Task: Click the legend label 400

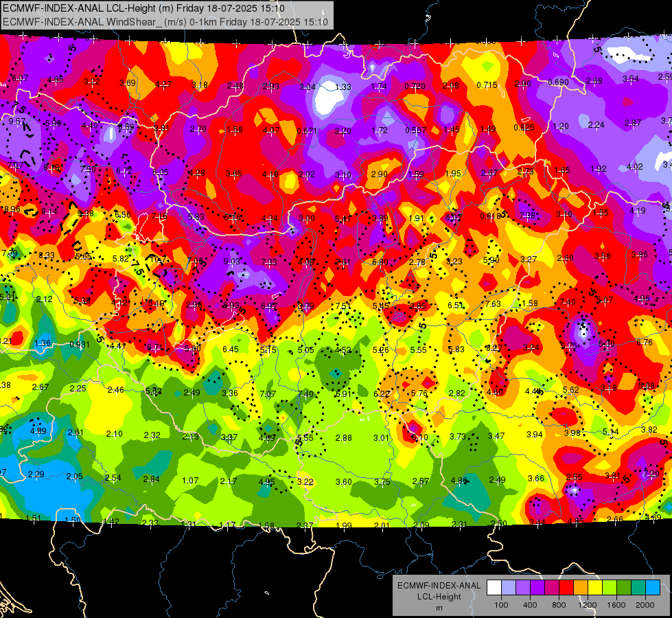Action: click(530, 605)
